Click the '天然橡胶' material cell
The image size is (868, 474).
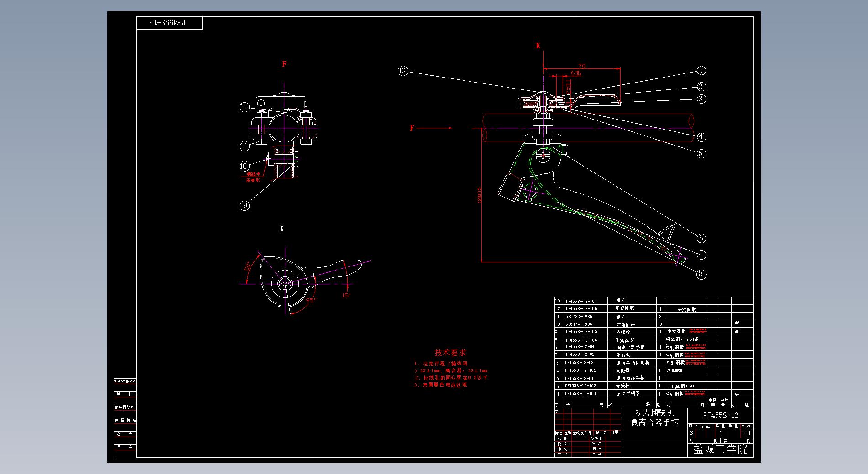click(687, 309)
